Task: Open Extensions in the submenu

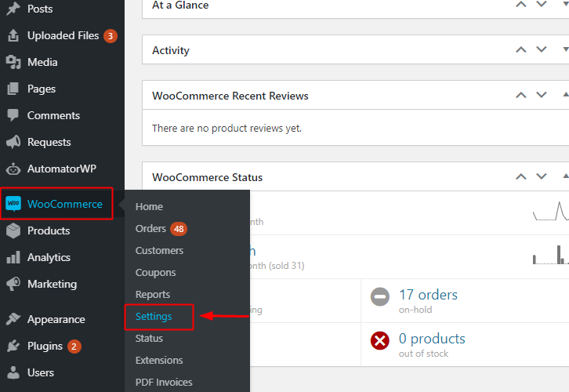Action: point(159,361)
